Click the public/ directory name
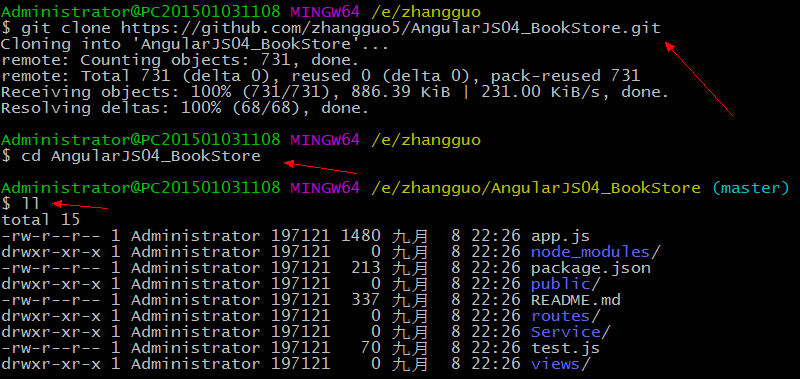 565,284
